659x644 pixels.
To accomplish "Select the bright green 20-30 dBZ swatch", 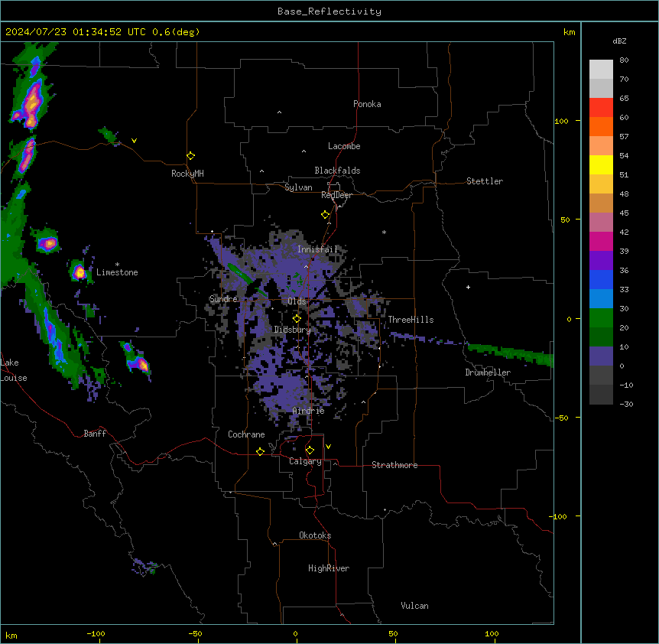I will (601, 318).
